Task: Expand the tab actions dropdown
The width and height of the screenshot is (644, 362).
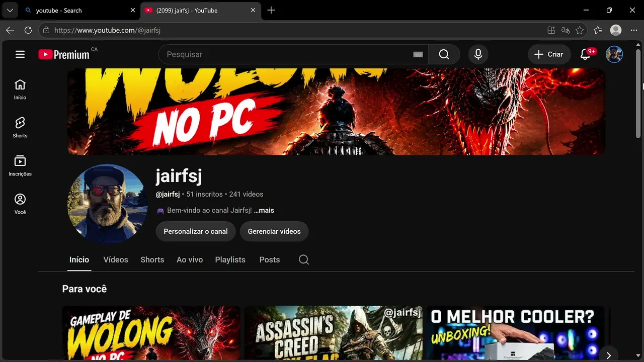Action: coord(10,10)
